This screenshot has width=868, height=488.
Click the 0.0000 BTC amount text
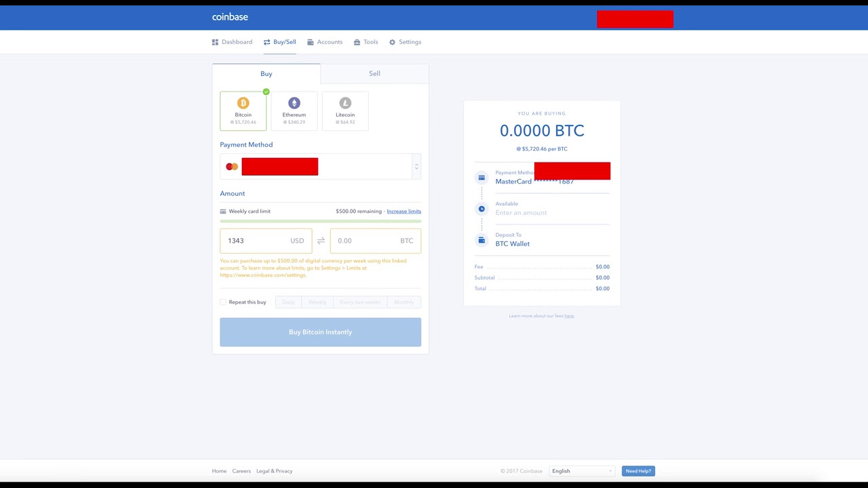542,131
